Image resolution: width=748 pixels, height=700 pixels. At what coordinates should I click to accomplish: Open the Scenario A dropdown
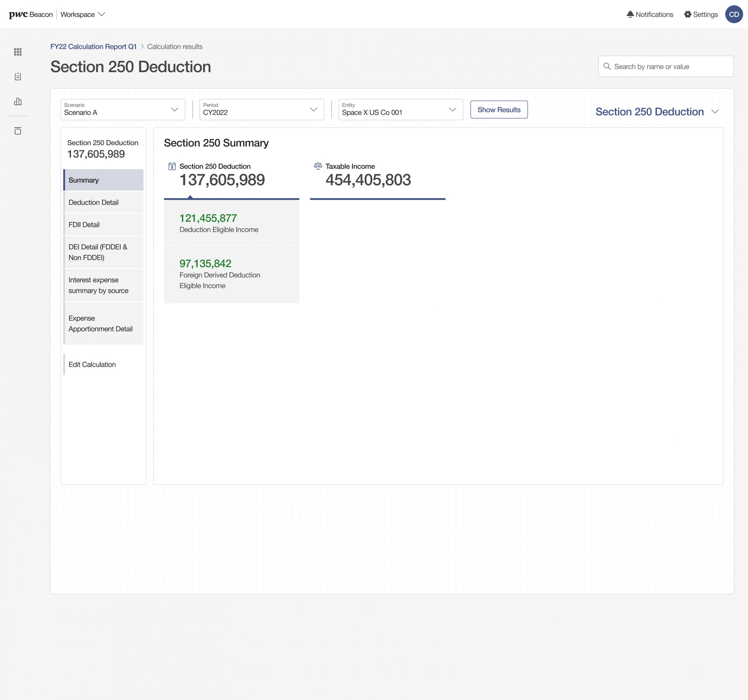(x=123, y=110)
